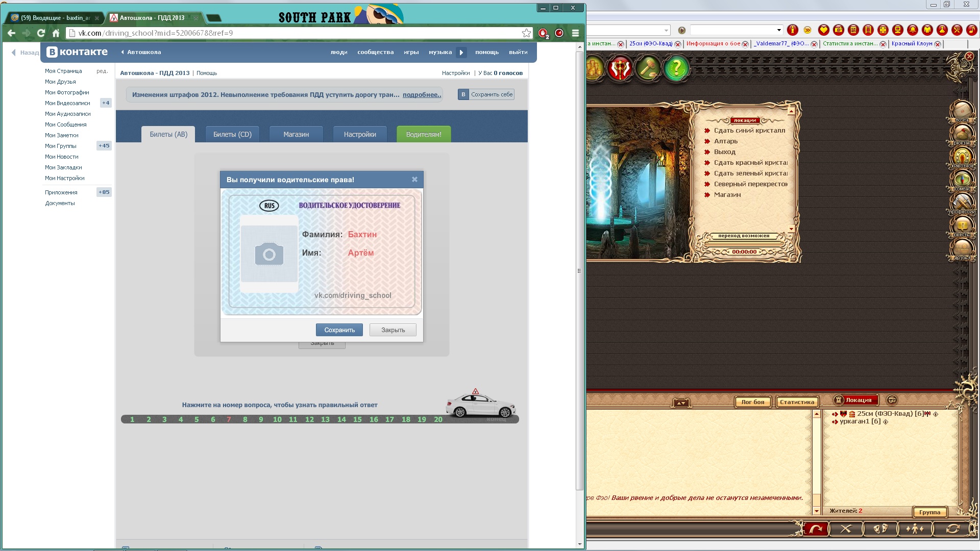980x551 pixels.
Task: Open Мои Сообщения in VK sidebar
Action: coord(65,124)
